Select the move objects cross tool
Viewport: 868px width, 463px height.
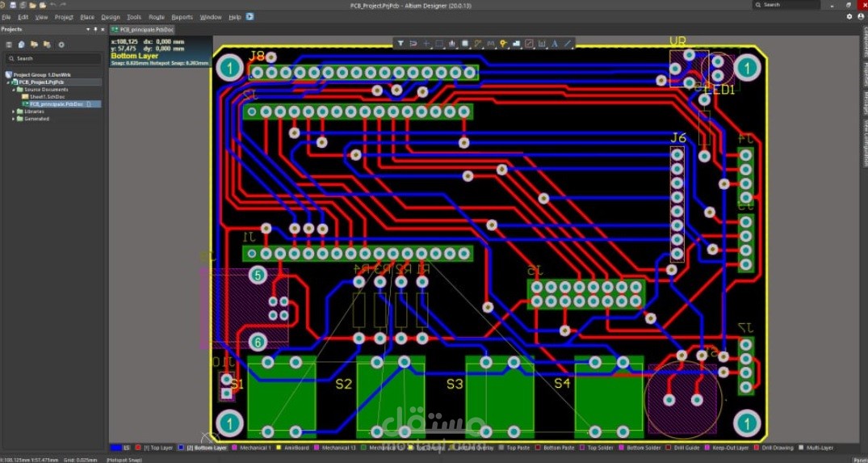426,43
